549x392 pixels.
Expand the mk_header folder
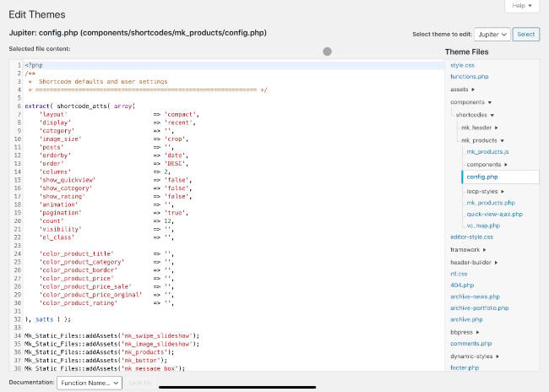click(x=480, y=128)
